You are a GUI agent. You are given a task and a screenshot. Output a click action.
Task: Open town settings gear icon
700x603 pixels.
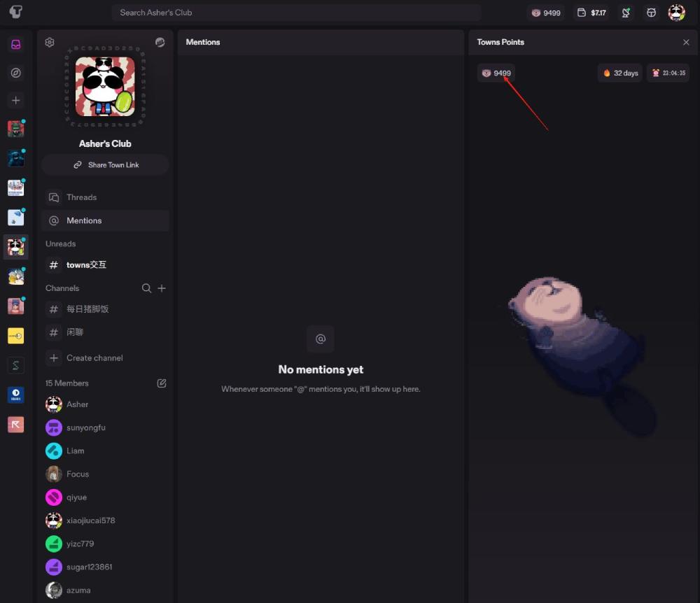pos(50,42)
